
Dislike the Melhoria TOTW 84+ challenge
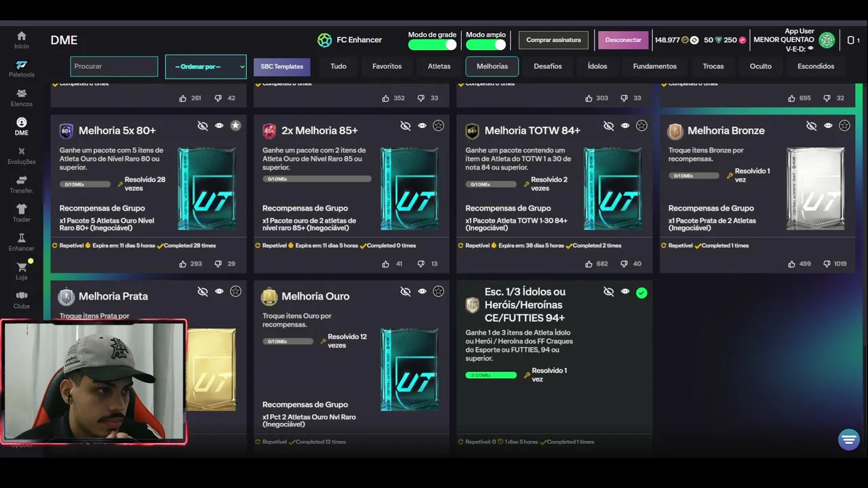[x=623, y=264]
